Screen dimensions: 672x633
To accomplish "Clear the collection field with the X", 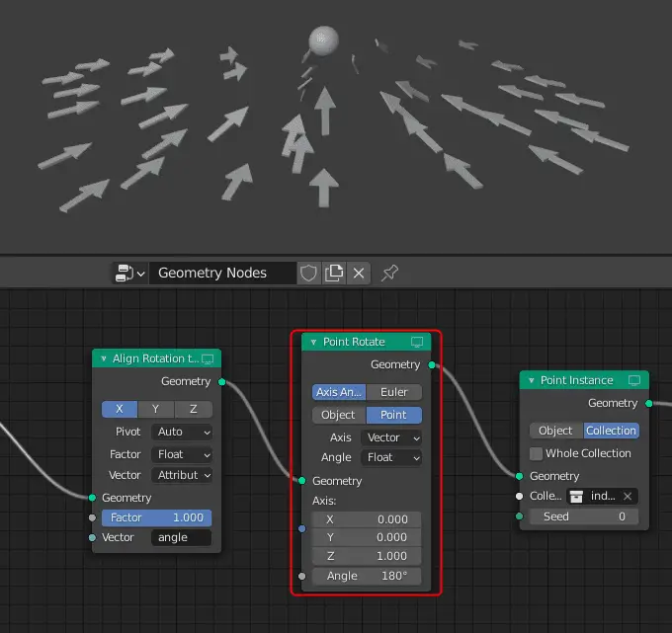I will coord(628,496).
